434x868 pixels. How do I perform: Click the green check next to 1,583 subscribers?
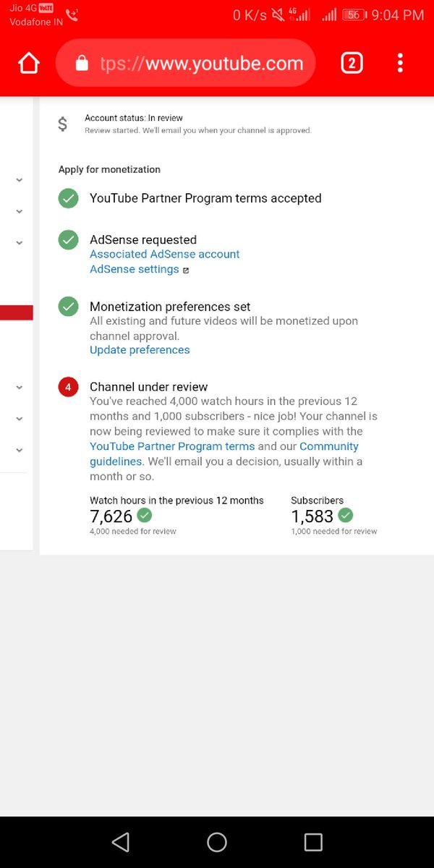(346, 516)
